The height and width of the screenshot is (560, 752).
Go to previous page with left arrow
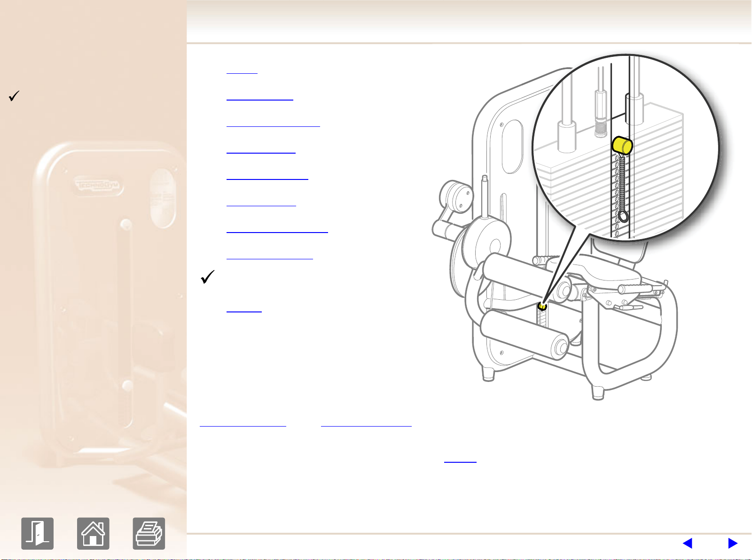coord(687,543)
